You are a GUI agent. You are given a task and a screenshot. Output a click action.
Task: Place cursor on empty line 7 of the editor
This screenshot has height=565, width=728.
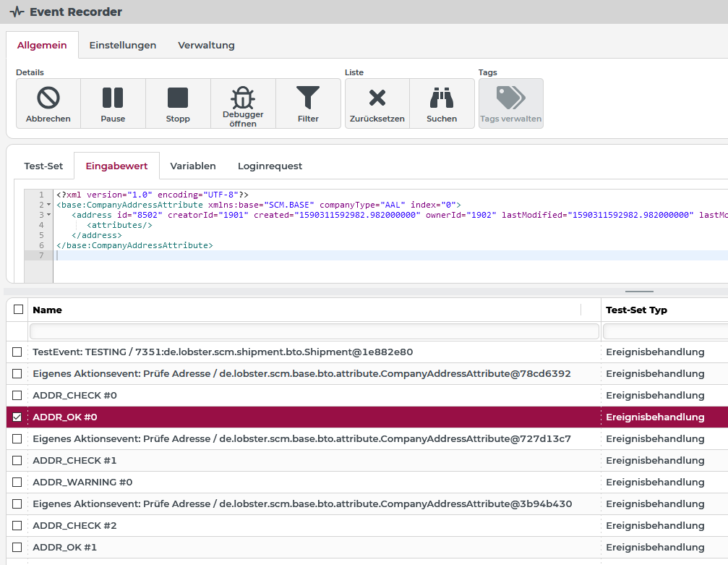point(392,255)
